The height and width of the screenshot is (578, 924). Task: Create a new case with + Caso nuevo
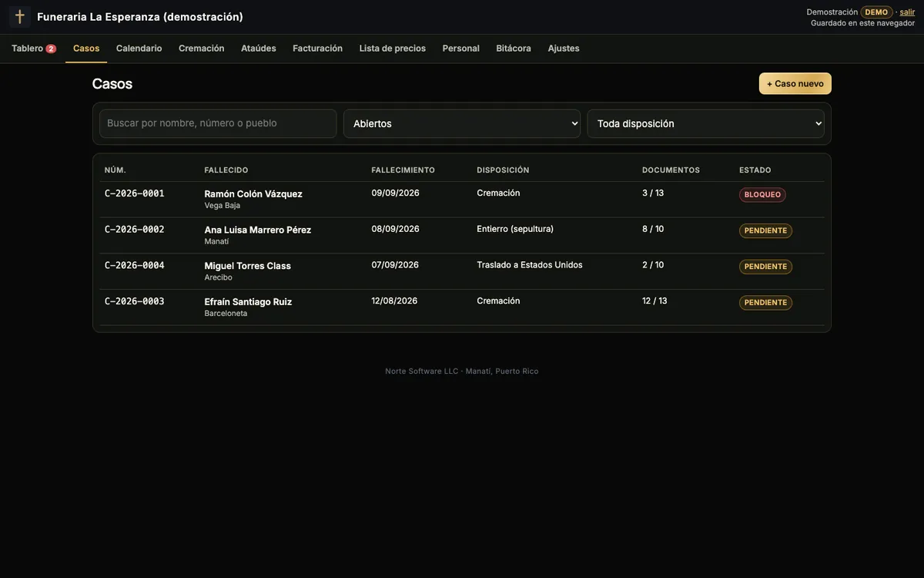pyautogui.click(x=795, y=83)
